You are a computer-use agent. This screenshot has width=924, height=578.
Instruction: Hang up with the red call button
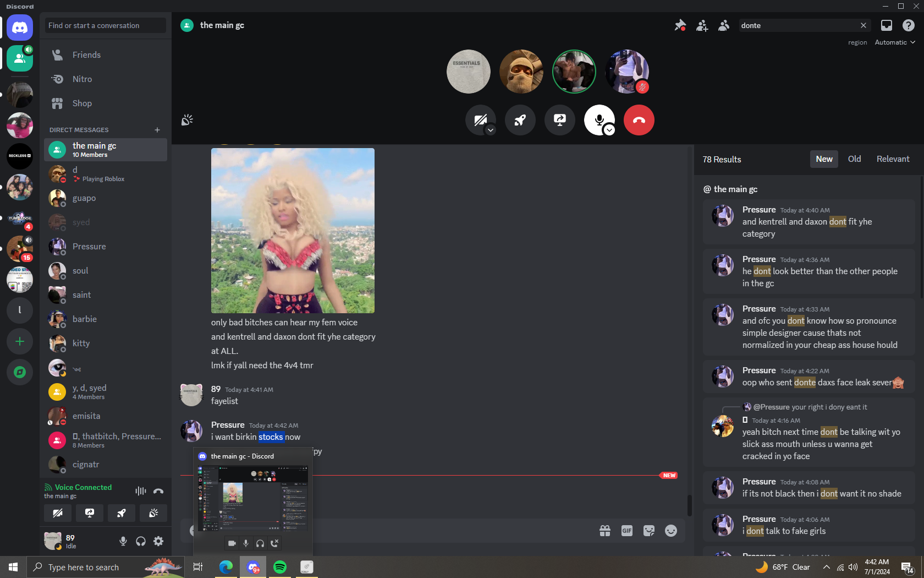click(x=639, y=120)
